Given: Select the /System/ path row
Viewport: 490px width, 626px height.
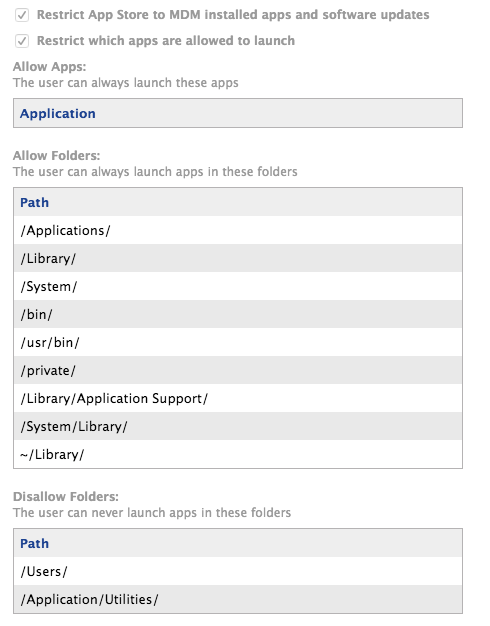Looking at the screenshot, I should 238,286.
